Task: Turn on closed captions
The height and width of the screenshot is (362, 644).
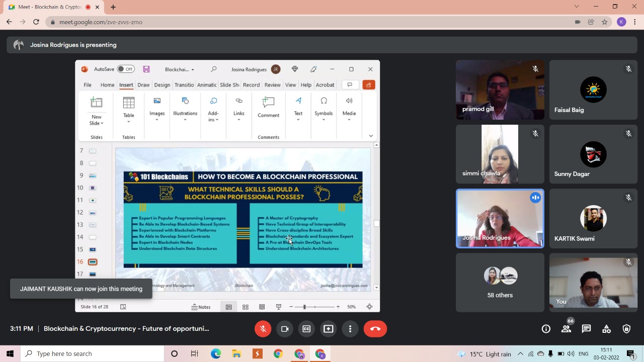Action: (306, 329)
